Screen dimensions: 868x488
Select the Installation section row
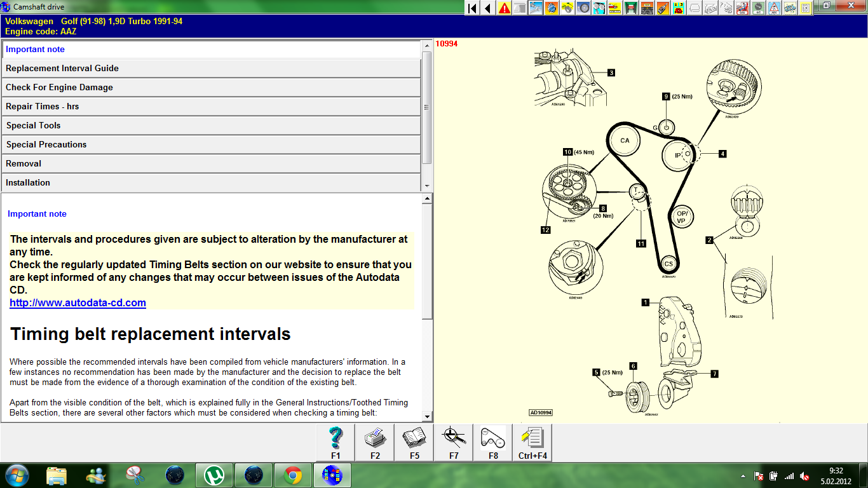coord(212,183)
